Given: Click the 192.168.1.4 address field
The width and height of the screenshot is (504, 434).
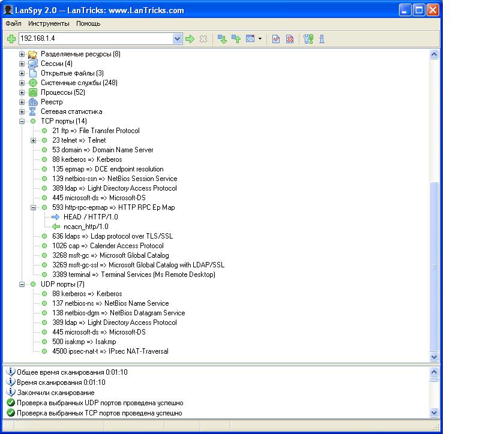Looking at the screenshot, I should tap(96, 38).
